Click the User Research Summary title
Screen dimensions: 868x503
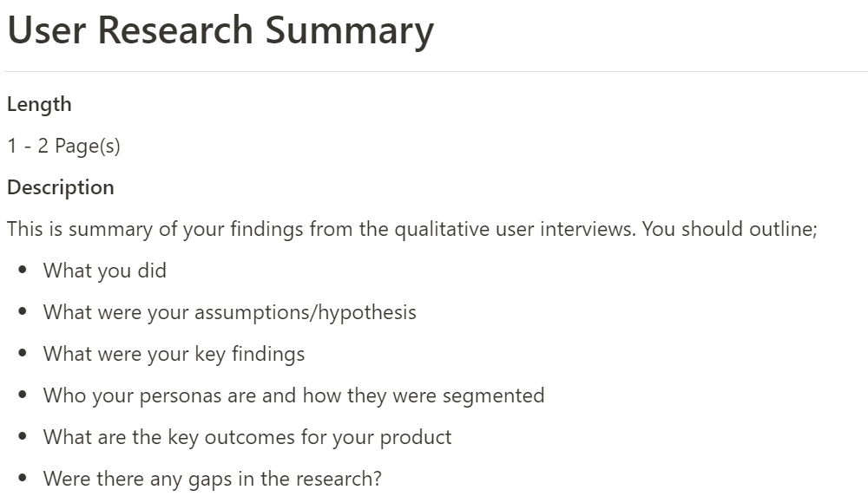tap(220, 30)
